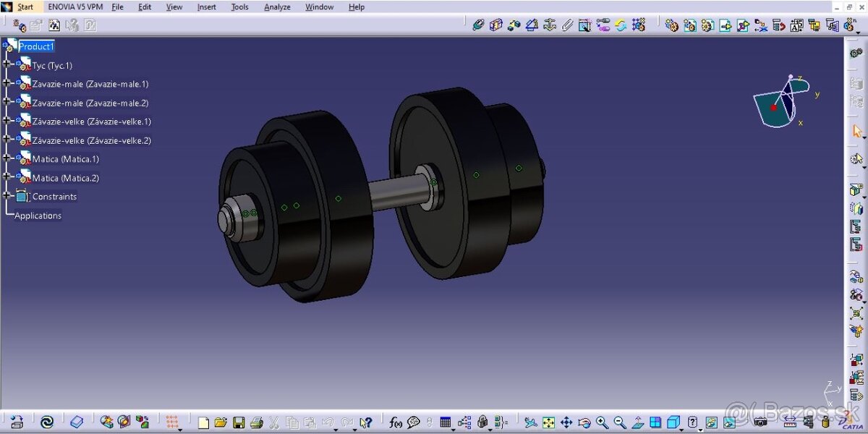Click the What's This help icon
This screenshot has width=868, height=434.
366,422
